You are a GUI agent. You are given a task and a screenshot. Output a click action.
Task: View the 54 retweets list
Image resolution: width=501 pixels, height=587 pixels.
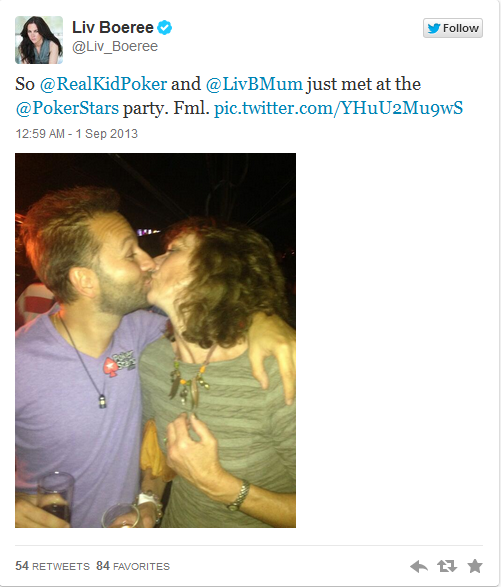(52, 566)
